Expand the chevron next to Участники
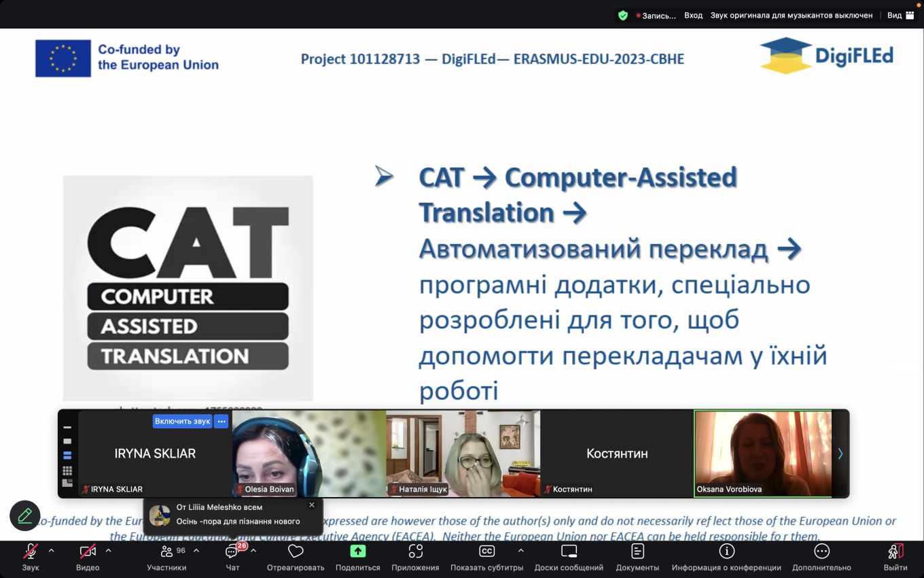This screenshot has height=578, width=924. coord(196,551)
